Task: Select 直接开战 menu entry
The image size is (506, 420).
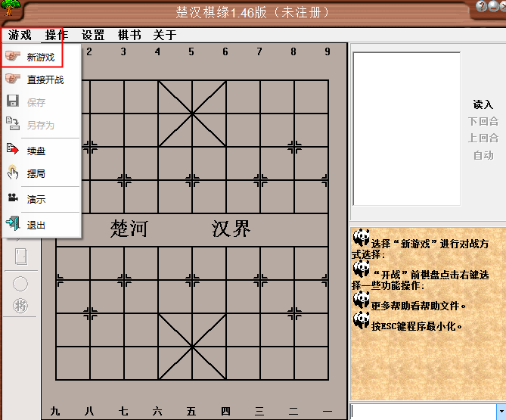Action: point(41,79)
